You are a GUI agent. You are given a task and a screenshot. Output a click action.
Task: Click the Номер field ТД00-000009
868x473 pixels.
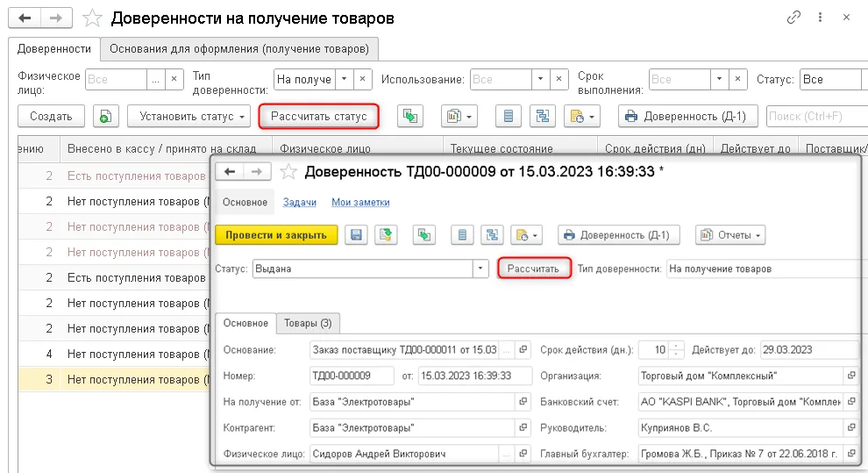point(352,376)
